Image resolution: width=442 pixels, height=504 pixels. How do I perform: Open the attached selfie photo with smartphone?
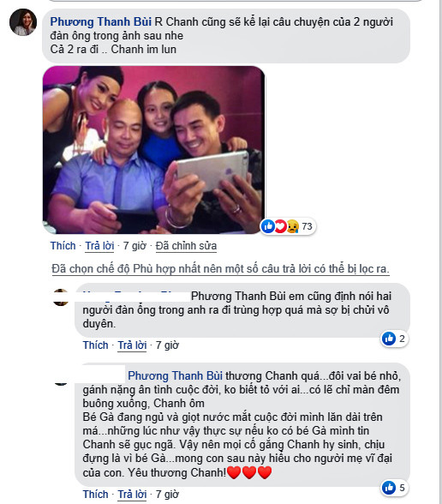point(153,150)
